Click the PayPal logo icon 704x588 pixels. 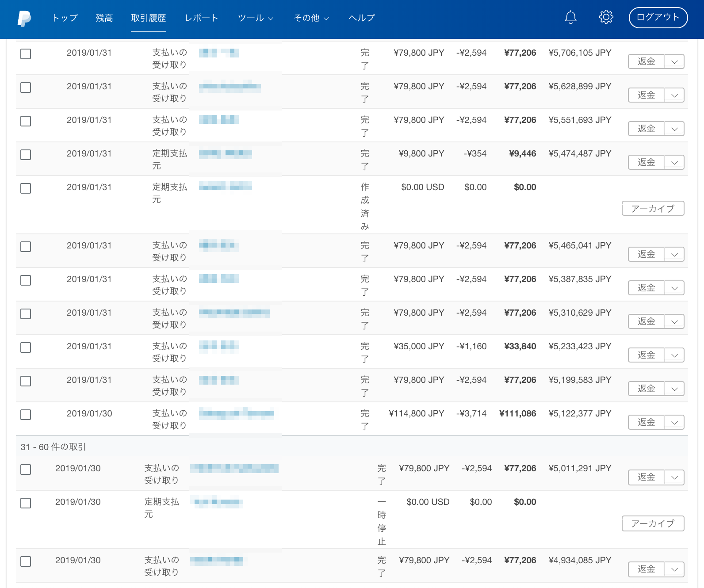[24, 18]
